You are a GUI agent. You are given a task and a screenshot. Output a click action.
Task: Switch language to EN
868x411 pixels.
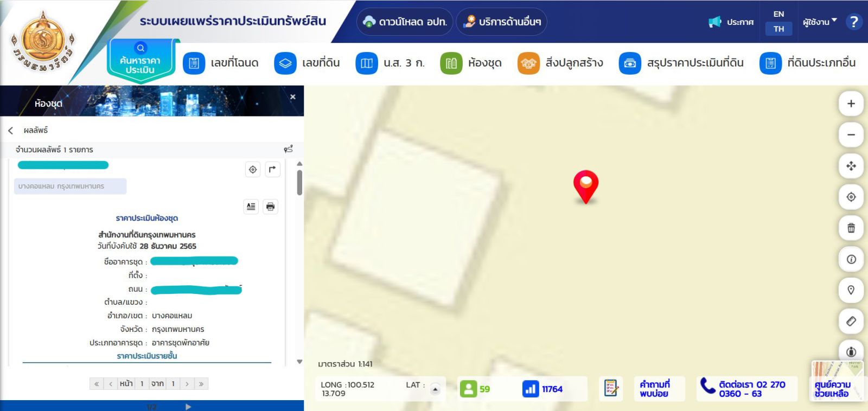point(778,14)
